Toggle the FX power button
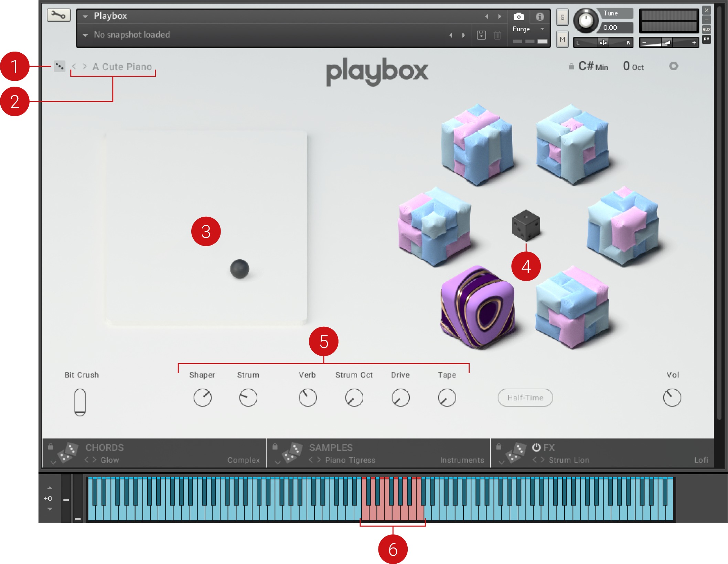This screenshot has width=728, height=564. [x=536, y=447]
